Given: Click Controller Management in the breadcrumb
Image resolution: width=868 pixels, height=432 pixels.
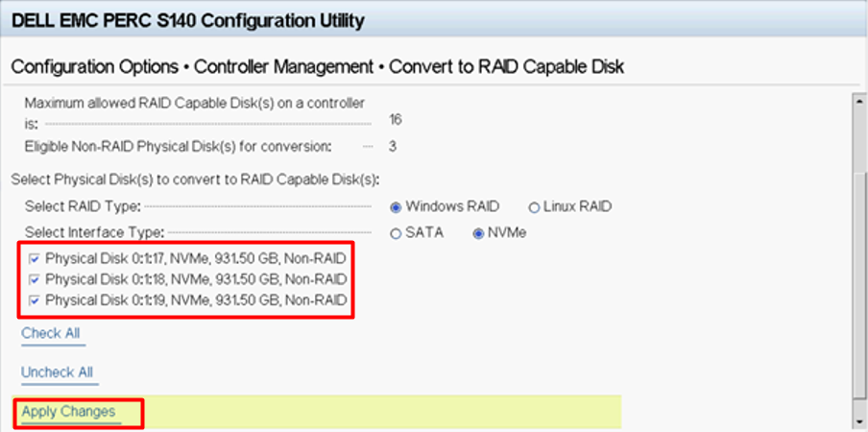Looking at the screenshot, I should 283,68.
